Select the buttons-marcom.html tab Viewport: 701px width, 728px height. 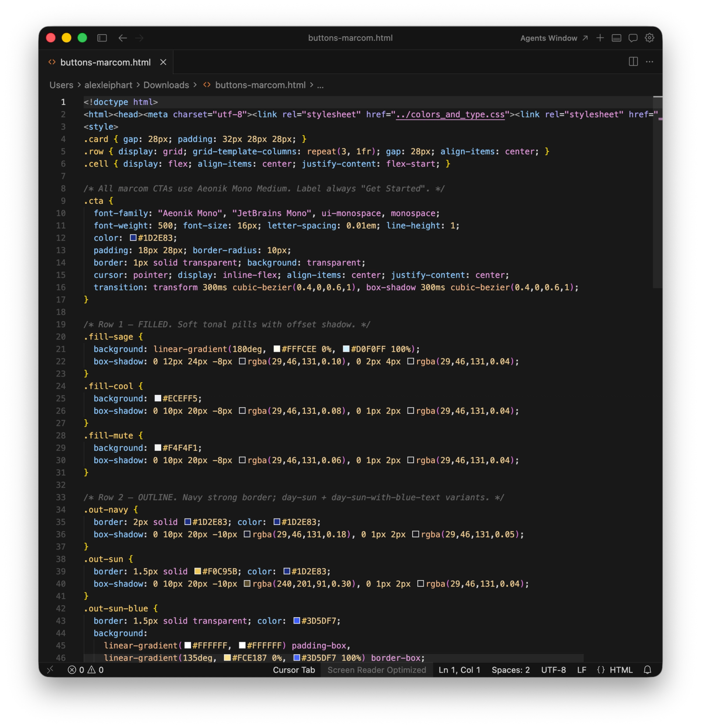tap(105, 62)
